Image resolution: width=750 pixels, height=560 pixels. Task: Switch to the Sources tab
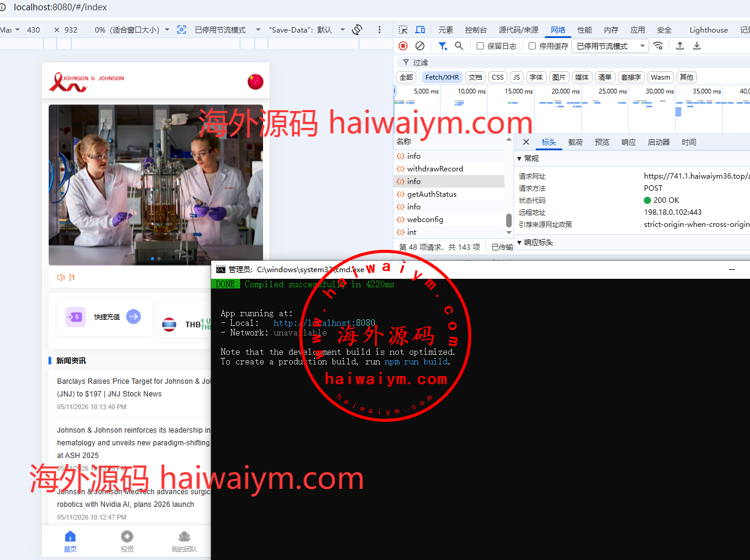click(518, 30)
